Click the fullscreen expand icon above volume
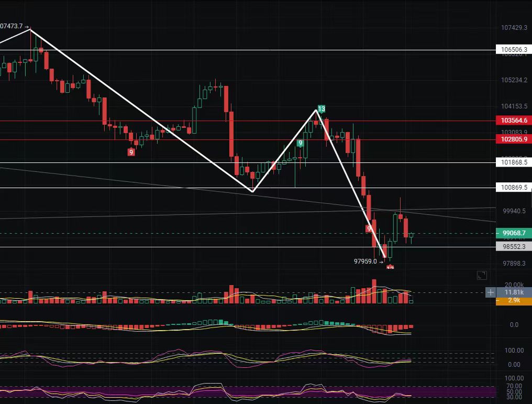Screen dimensions: 532x404 coord(482,275)
